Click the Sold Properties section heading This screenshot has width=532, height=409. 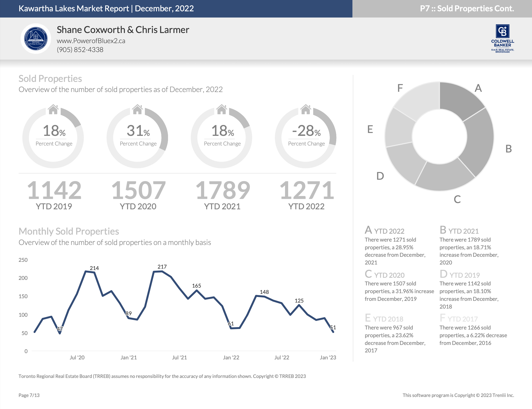coord(50,79)
